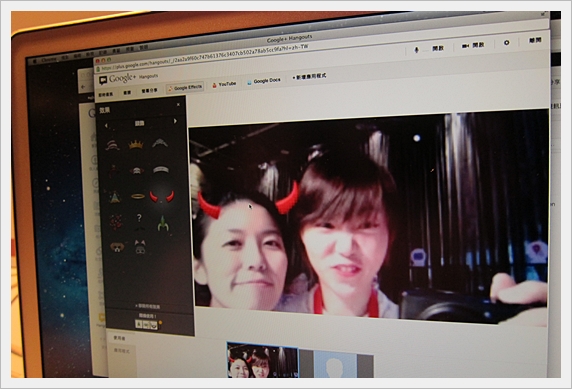Click the Hangouts URL address bar
572x389 pixels.
[205, 57]
